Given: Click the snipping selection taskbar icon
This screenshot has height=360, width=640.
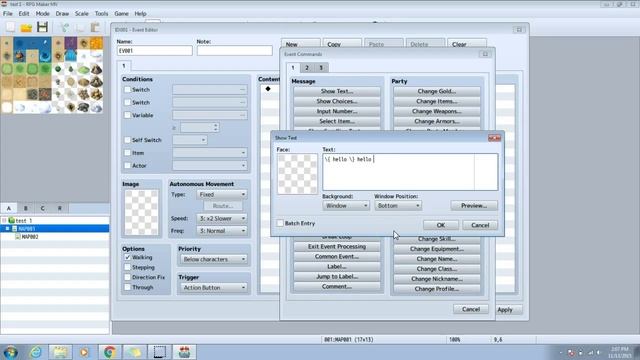Looking at the screenshot, I should (159, 352).
